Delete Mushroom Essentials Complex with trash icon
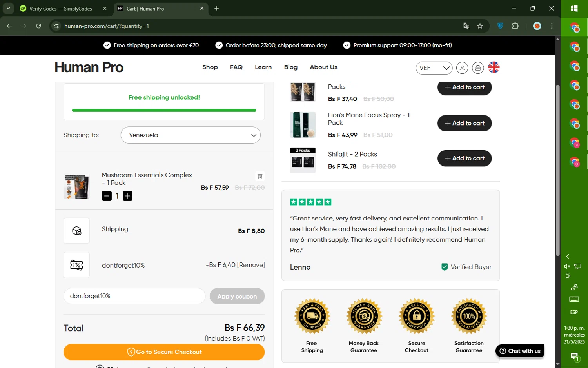The image size is (588, 368). [x=260, y=176]
